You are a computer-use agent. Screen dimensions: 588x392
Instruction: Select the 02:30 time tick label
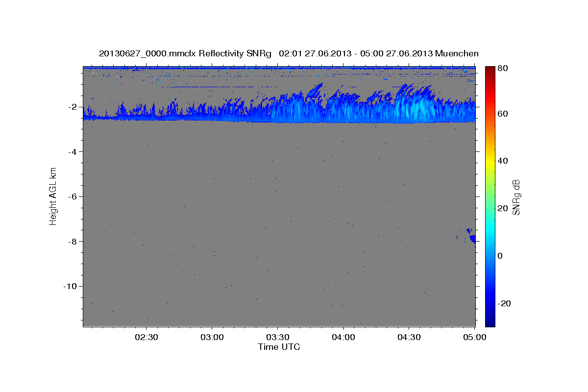point(146,337)
